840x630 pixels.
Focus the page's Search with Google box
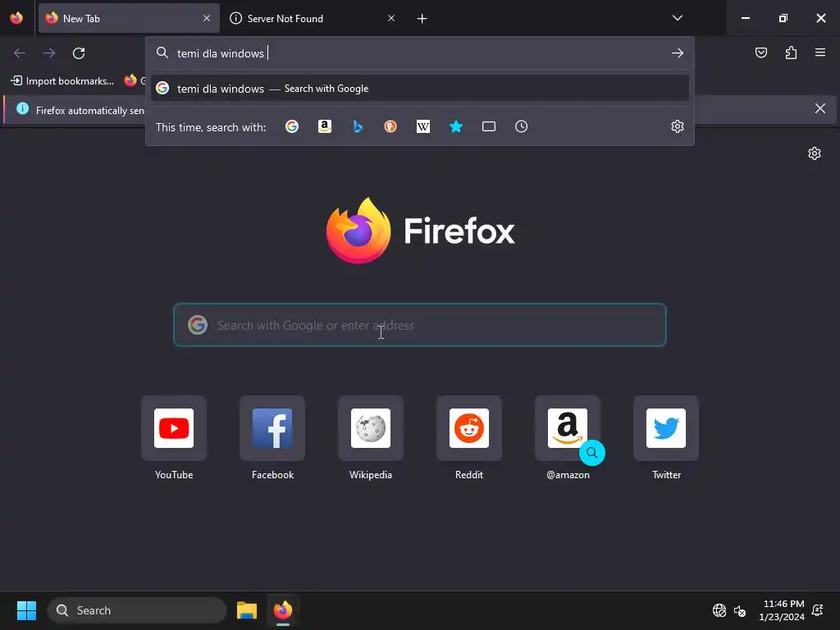point(419,325)
